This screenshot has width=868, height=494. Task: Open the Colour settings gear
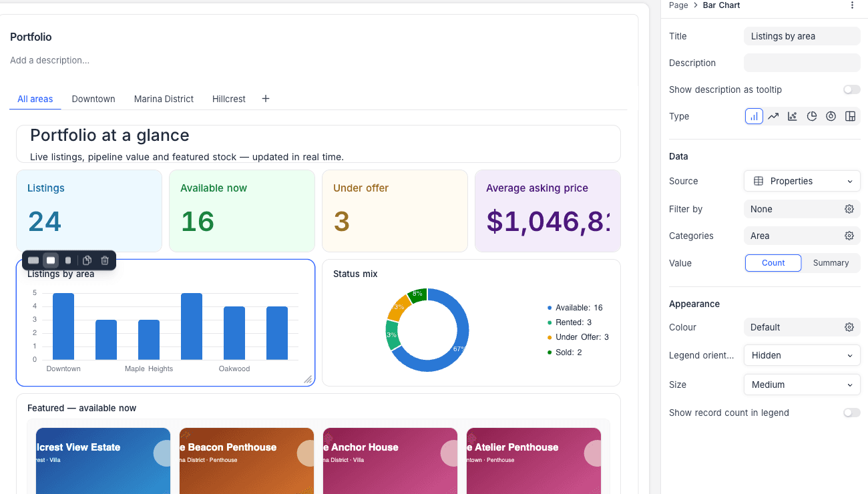point(849,327)
